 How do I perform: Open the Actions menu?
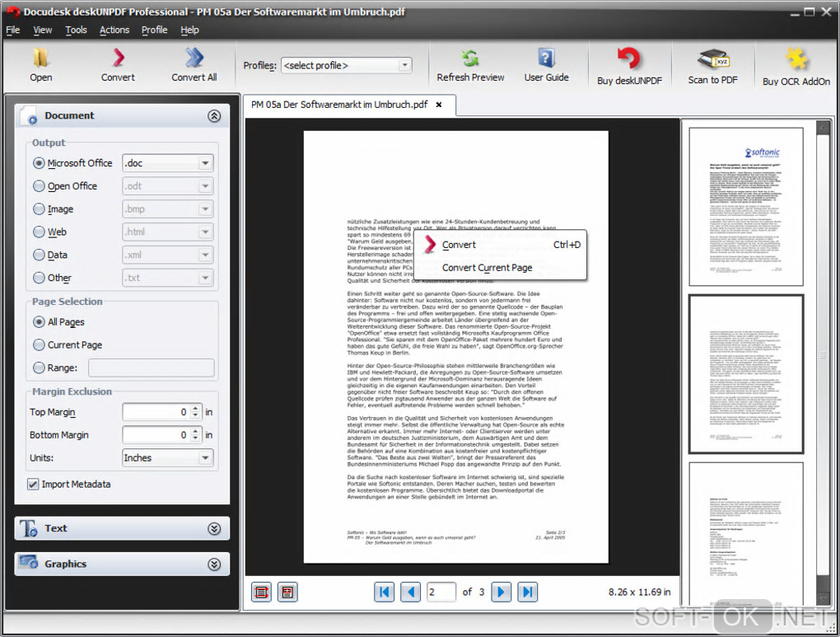click(114, 30)
